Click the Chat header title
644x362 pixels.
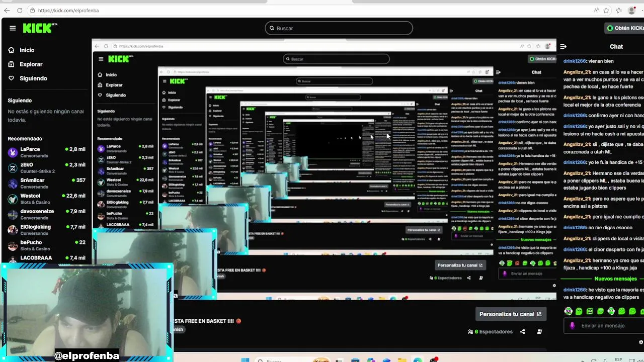click(x=616, y=47)
